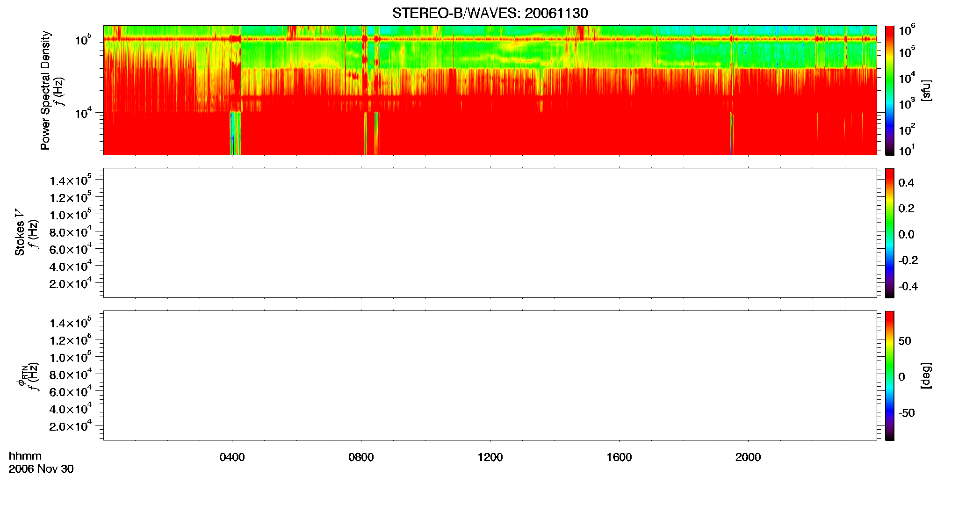980x505 pixels.
Task: Click 10^6 on the sfu color bar
Action: [907, 30]
